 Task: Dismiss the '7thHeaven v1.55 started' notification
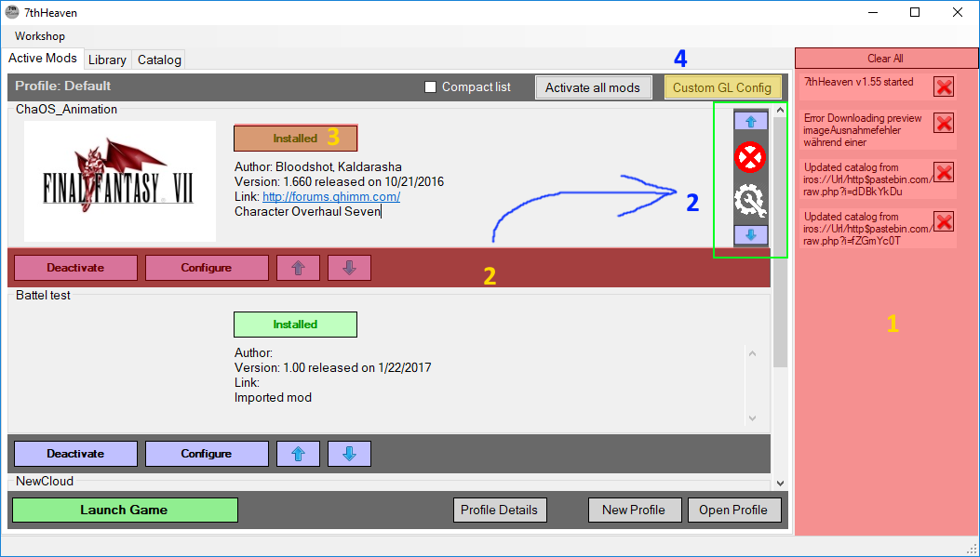pos(944,86)
